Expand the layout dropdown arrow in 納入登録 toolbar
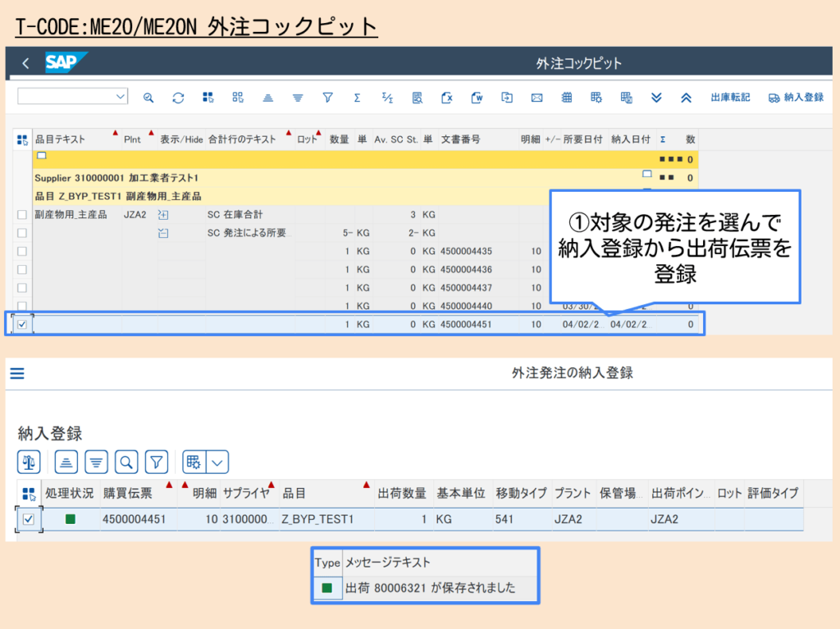 point(217,462)
